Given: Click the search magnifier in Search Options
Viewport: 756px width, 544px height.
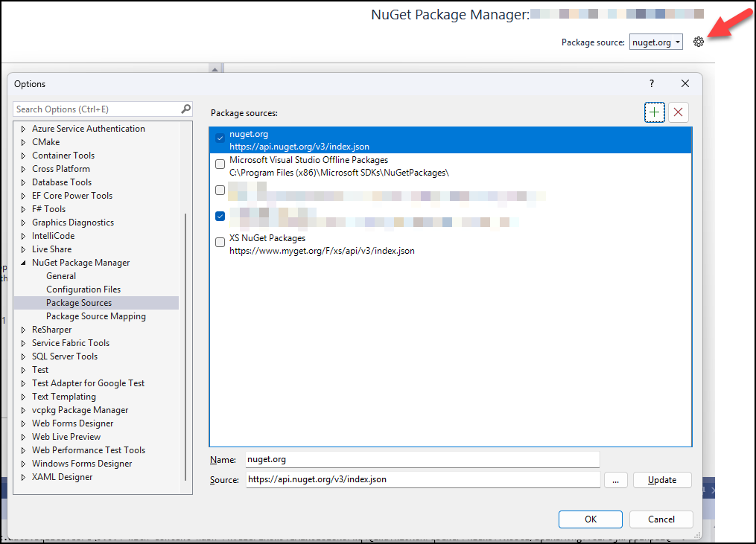Looking at the screenshot, I should [x=185, y=109].
